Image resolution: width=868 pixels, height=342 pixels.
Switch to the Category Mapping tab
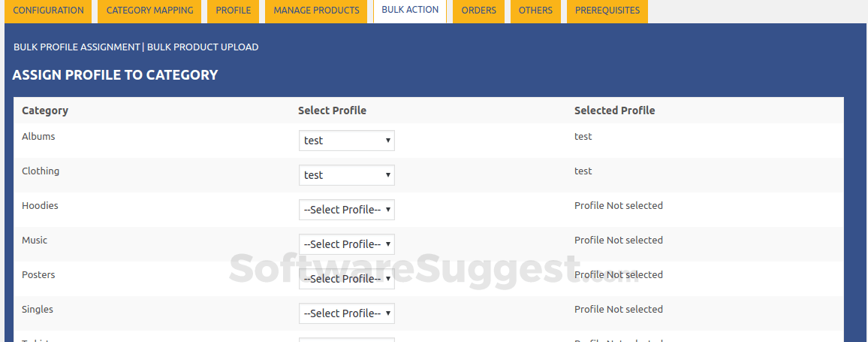click(x=149, y=11)
